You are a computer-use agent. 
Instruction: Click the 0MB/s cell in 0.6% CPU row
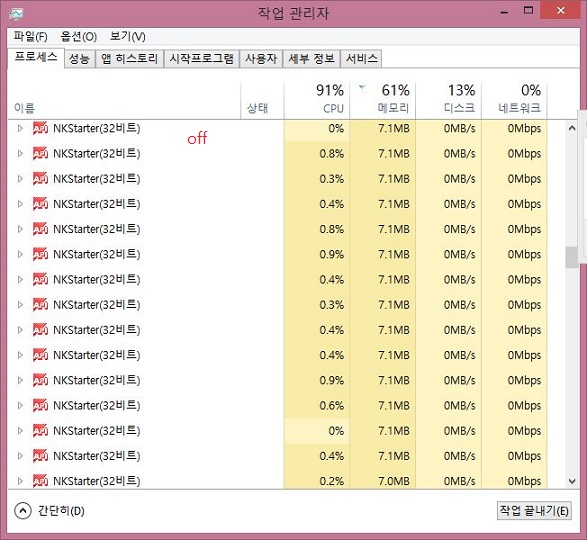click(x=448, y=406)
